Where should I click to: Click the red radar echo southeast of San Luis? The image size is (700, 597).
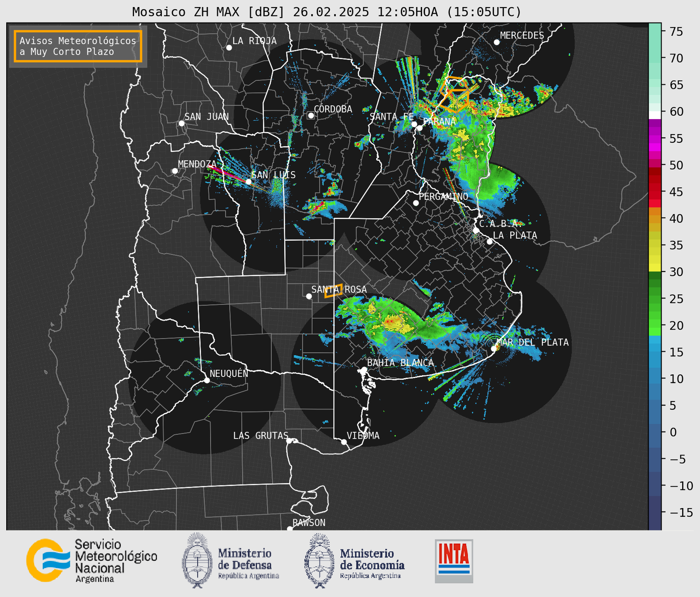(x=320, y=206)
